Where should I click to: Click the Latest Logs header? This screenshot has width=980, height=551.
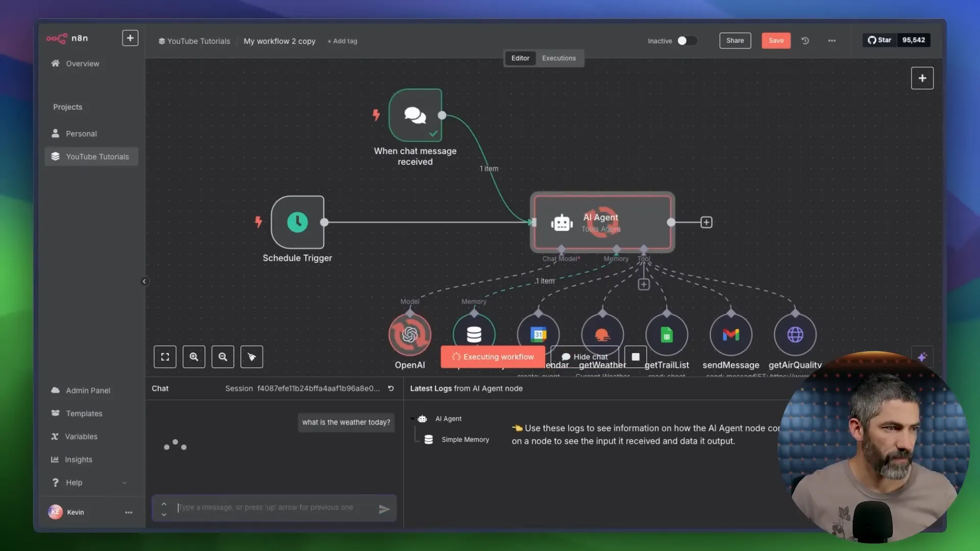[466, 388]
